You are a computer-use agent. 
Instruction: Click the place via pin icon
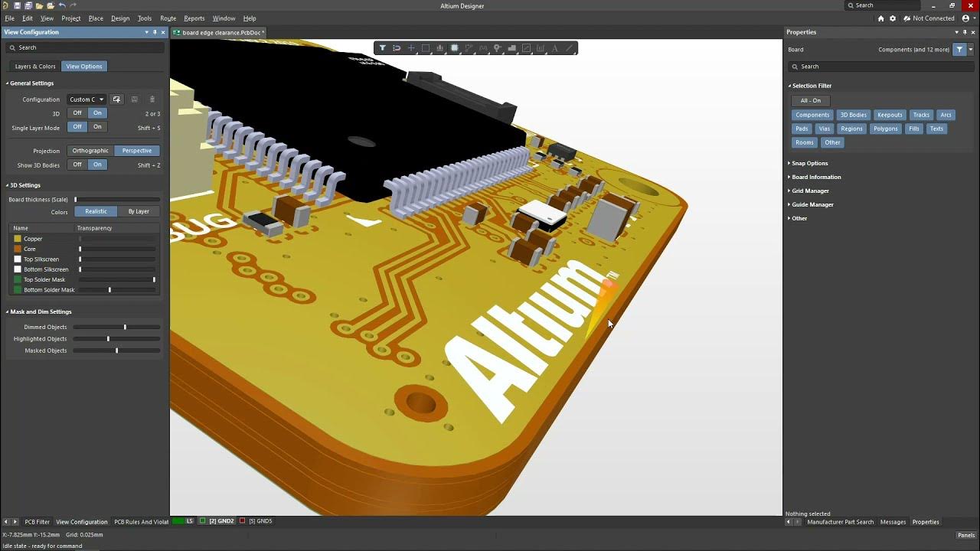coord(497,48)
